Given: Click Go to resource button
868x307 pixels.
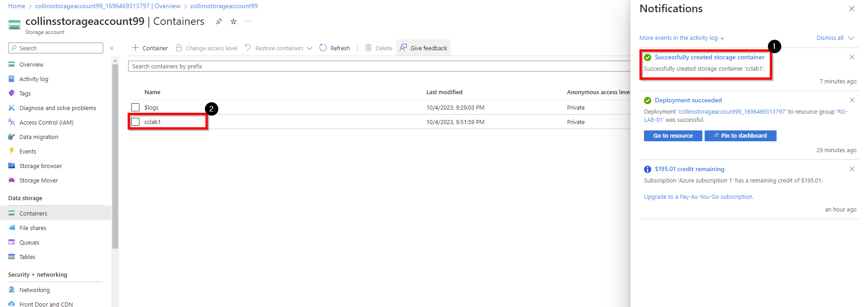Looking at the screenshot, I should coord(673,136).
